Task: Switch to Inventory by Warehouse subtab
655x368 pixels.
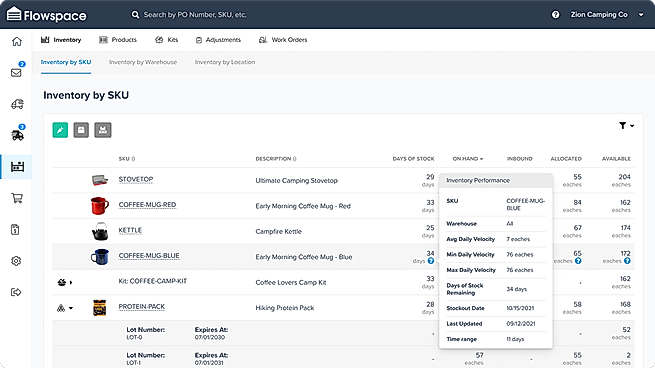Action: click(x=143, y=62)
